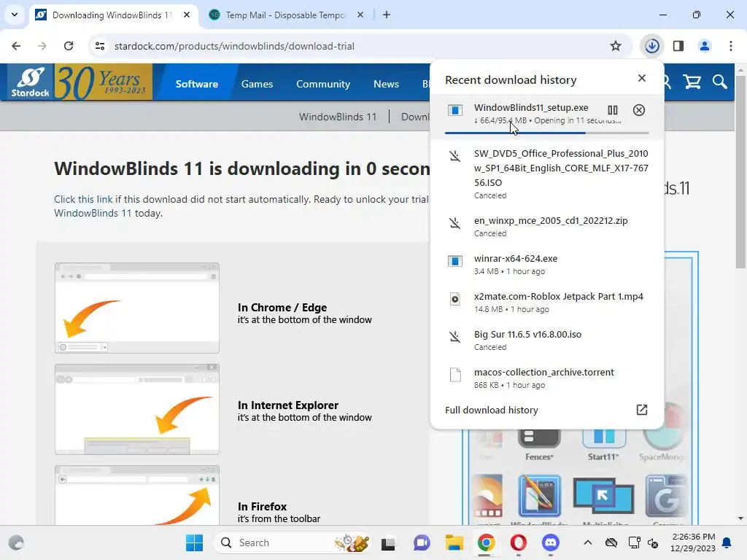747x560 pixels.
Task: Click the Big Sur 11.6.5 v16.8.00.iso entry
Action: point(547,340)
